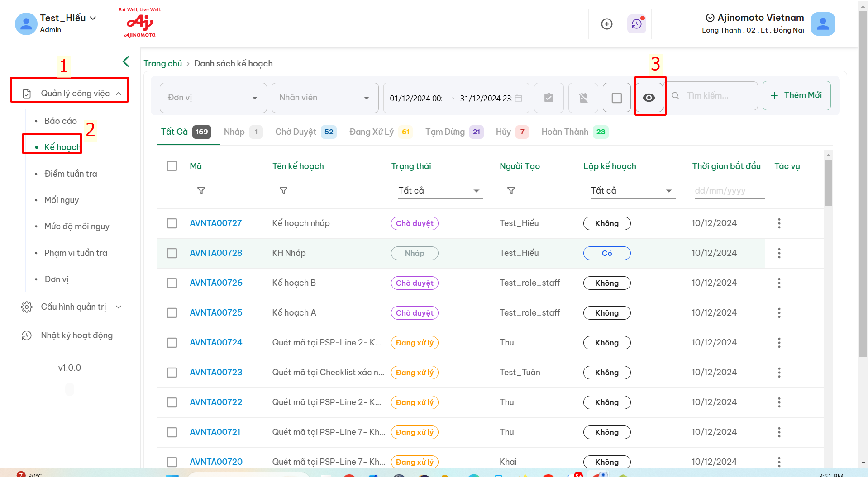Open Điểm tuần tra in sidebar
The image size is (868, 477).
(71, 174)
